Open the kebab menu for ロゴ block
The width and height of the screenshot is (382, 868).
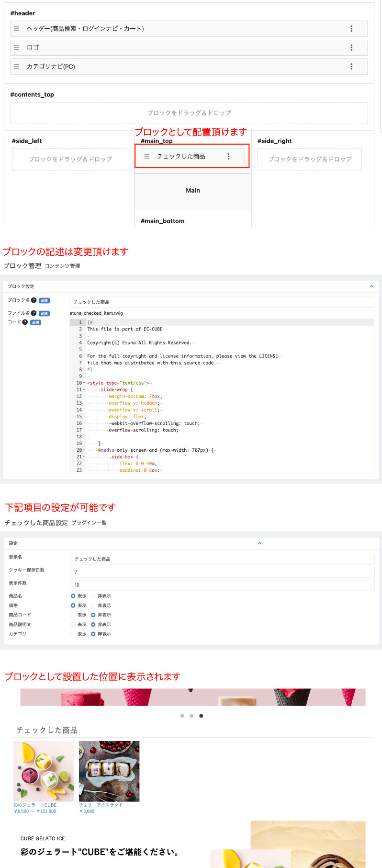coord(351,47)
